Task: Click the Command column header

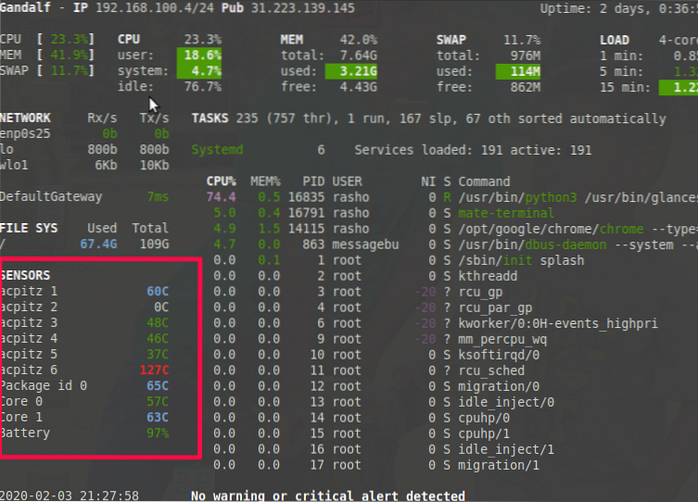Action: [484, 182]
